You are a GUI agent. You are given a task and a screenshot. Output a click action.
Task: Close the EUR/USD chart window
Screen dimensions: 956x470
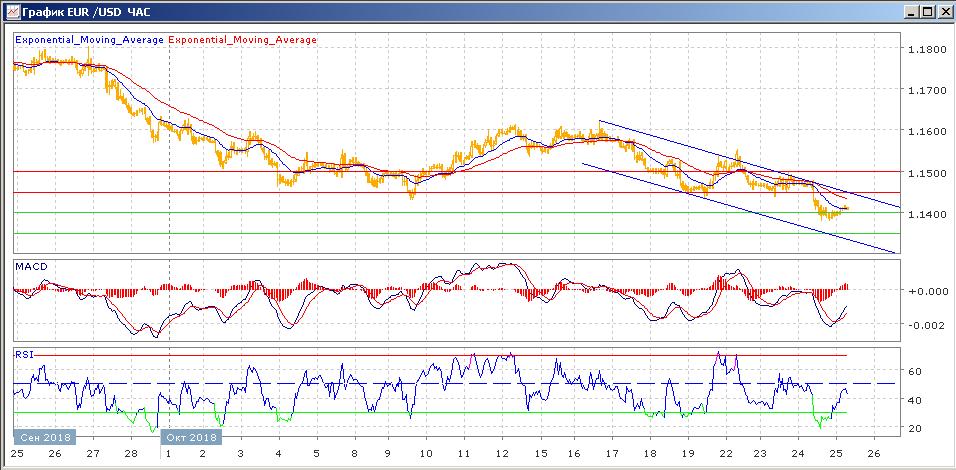pyautogui.click(x=944, y=12)
